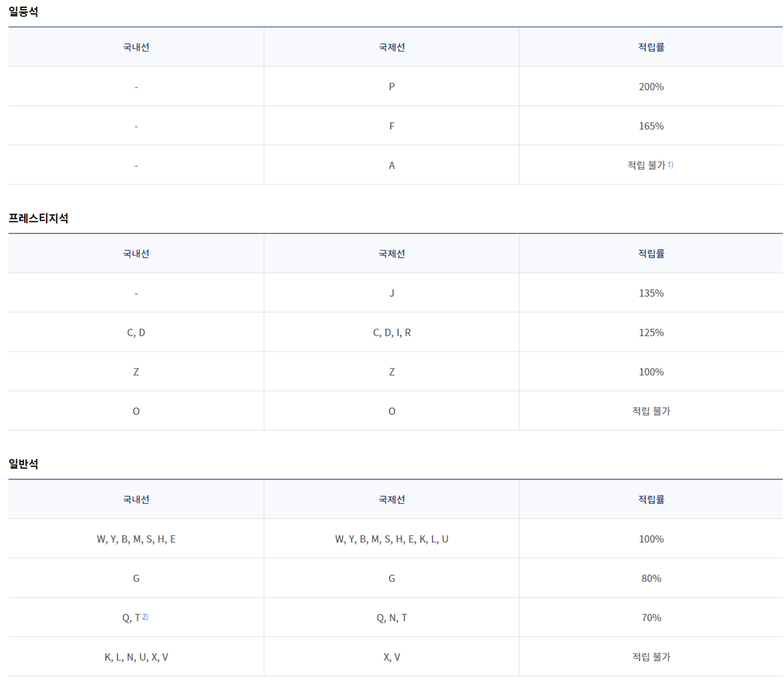Click the W, Y, B, M, S, H, E cell

[x=136, y=538]
